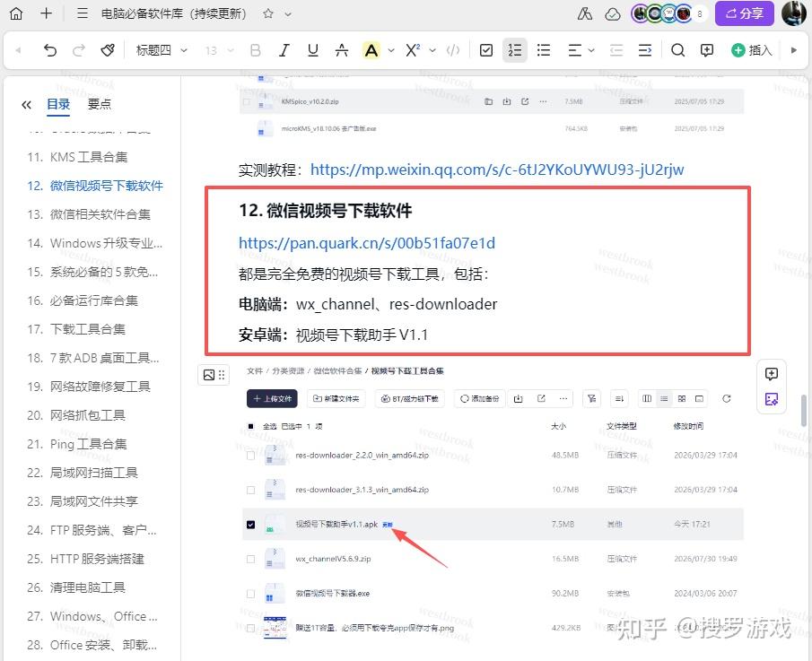Screen dimensions: 812x661
Task: Click the purple 分享 share button
Action: (x=744, y=13)
